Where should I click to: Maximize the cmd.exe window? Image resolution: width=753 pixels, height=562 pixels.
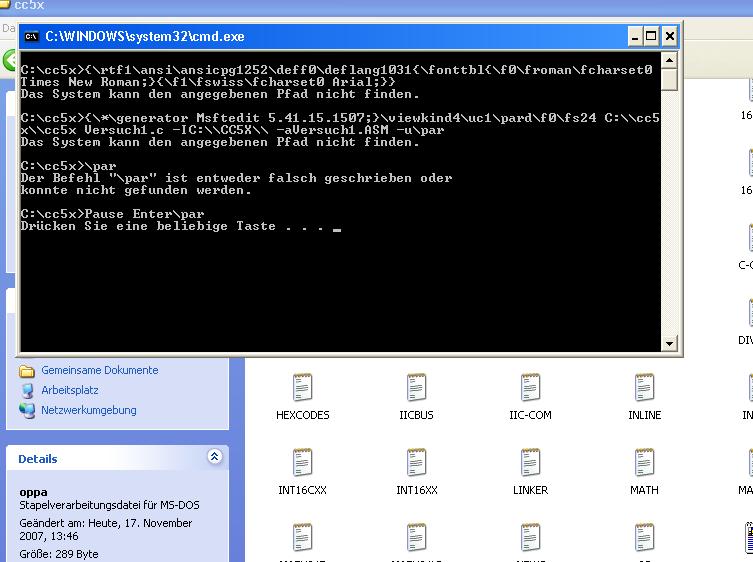click(x=651, y=37)
